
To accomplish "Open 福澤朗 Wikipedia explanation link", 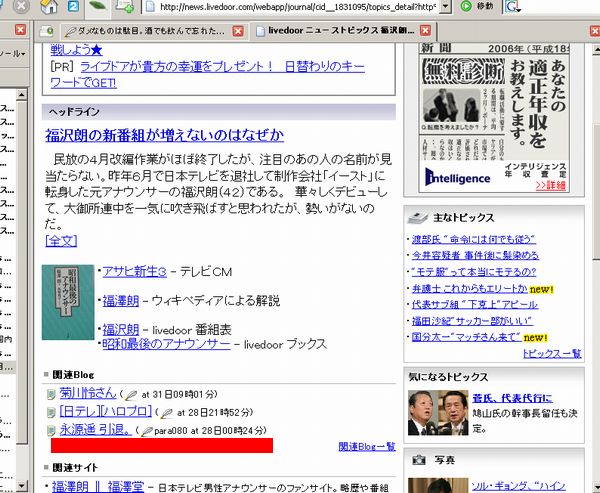I will pos(121,301).
